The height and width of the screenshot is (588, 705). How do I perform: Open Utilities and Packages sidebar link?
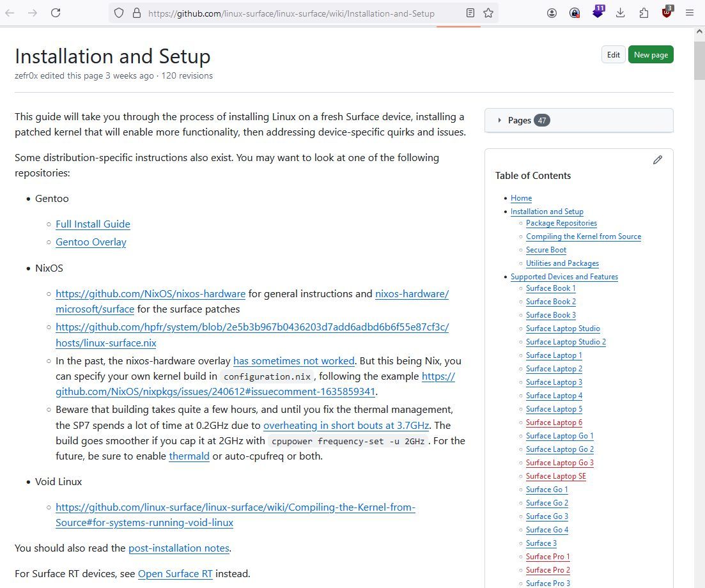(562, 263)
